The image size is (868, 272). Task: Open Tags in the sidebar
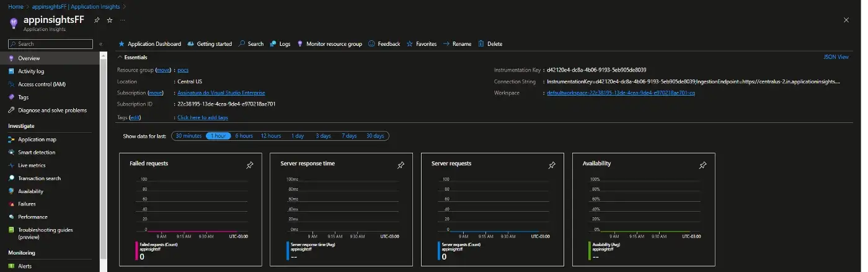tap(50, 97)
